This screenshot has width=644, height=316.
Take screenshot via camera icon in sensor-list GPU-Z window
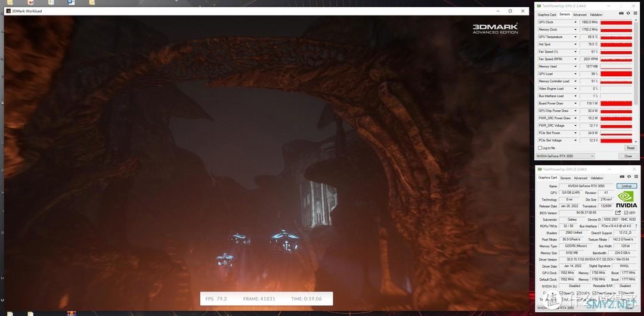click(x=623, y=14)
